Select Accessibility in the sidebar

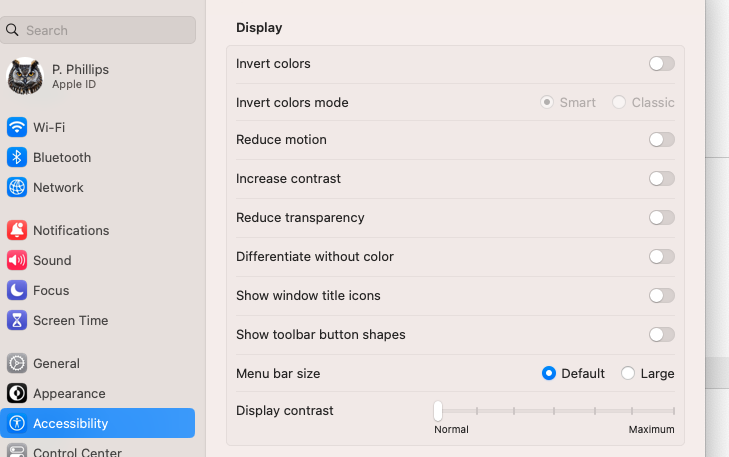coord(98,423)
